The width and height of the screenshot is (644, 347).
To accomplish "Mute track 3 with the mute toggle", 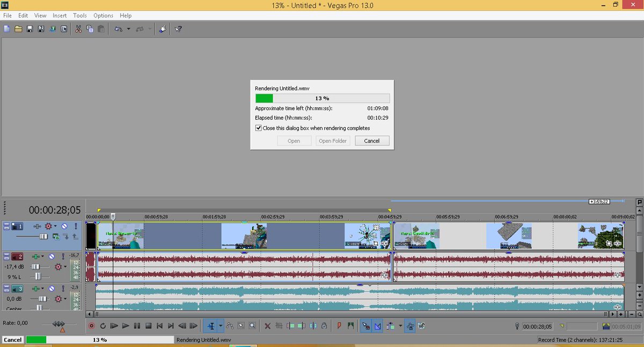I will [52, 288].
